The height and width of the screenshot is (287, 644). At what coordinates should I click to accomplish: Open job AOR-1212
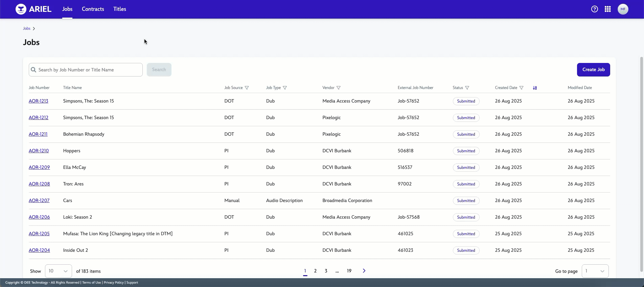39,118
